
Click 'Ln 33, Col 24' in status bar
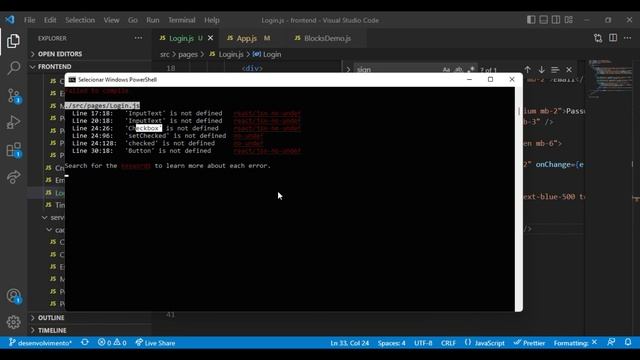click(349, 343)
